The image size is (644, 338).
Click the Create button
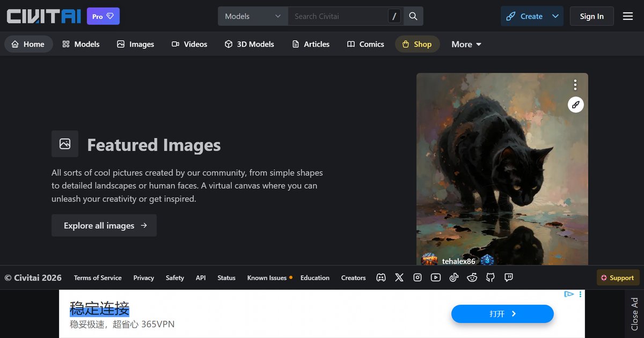point(524,16)
